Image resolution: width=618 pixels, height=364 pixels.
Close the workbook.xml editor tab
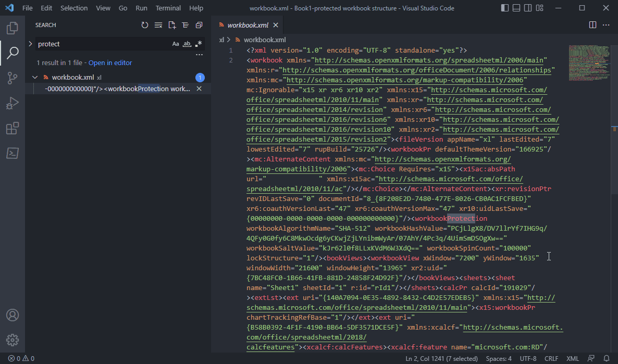click(x=276, y=25)
